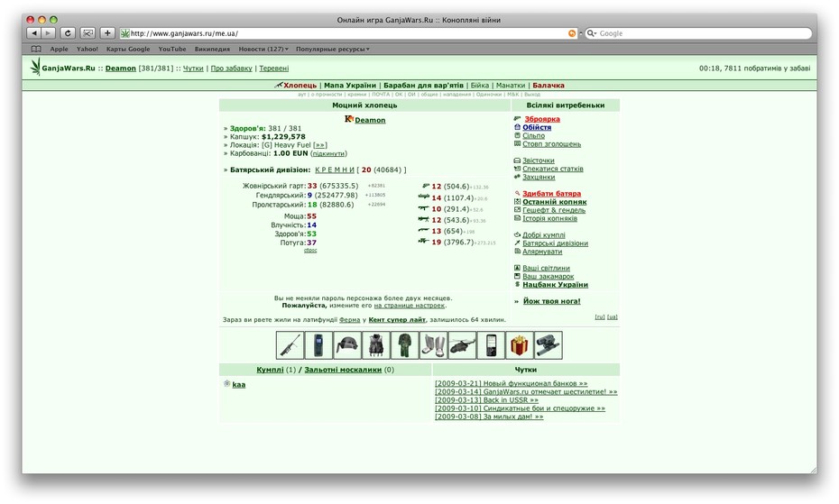Viewport: 839px width, 504px height.
Task: Open the Кент супер лайт link
Action: [397, 319]
